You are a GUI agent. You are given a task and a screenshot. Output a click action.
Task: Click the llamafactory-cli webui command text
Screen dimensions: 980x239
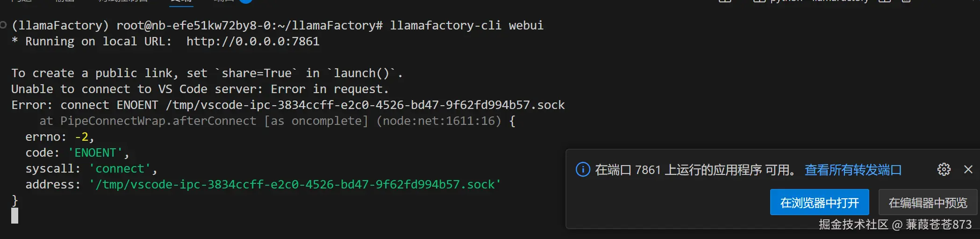pos(466,25)
